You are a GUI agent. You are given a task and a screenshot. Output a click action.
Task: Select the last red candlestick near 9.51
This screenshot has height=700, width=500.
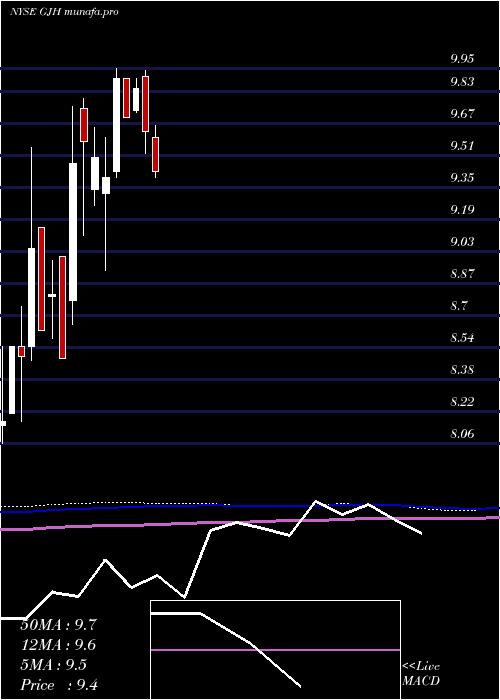(155, 154)
